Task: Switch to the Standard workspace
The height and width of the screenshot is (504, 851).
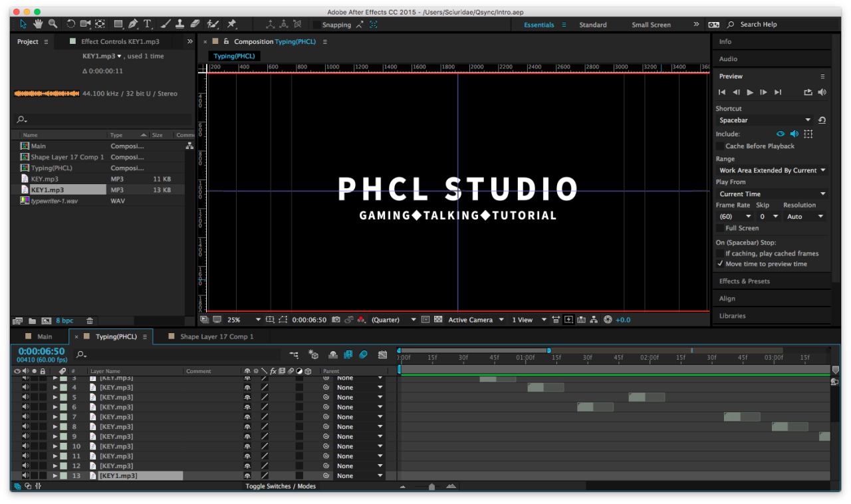Action: (x=592, y=25)
